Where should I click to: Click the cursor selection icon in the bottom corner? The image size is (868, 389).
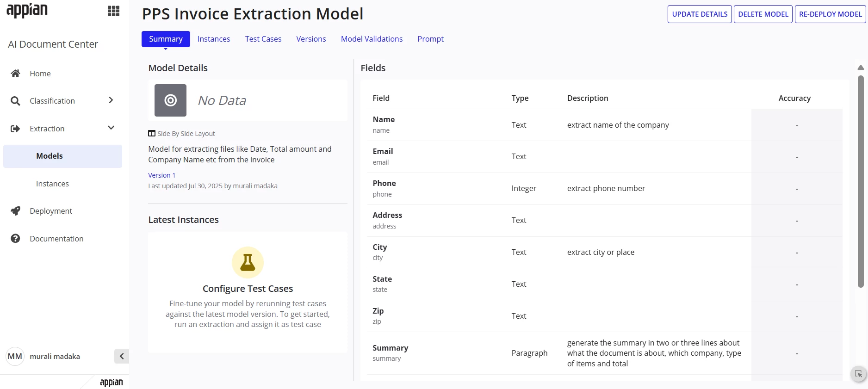click(x=858, y=374)
